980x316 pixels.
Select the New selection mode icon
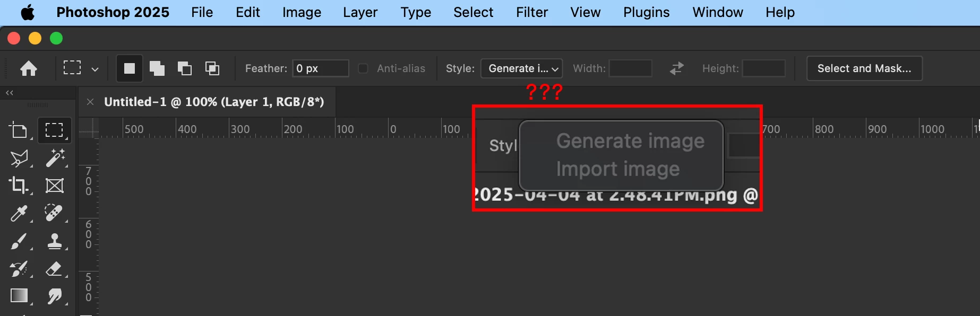(x=130, y=68)
